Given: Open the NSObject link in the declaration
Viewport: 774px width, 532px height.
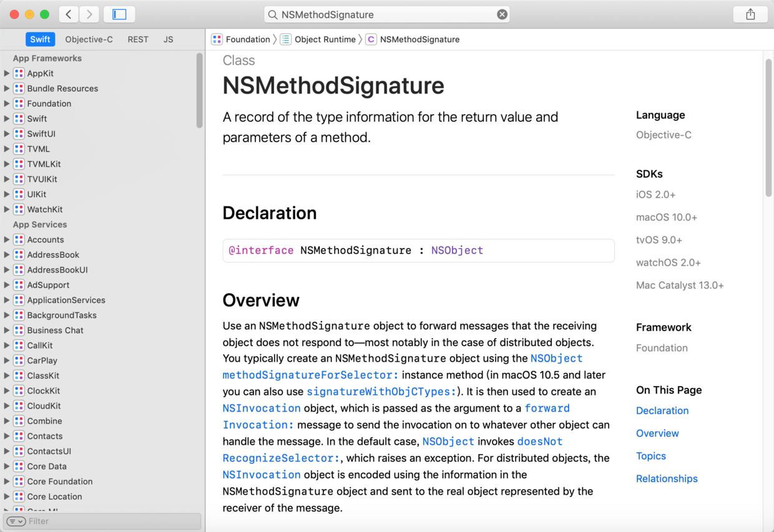Looking at the screenshot, I should click(x=457, y=250).
